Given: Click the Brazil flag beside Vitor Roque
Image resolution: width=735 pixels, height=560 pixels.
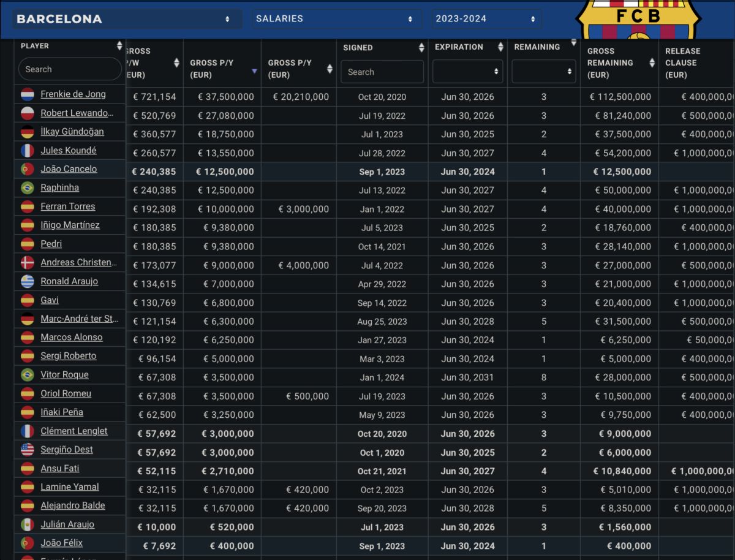Looking at the screenshot, I should [x=28, y=375].
